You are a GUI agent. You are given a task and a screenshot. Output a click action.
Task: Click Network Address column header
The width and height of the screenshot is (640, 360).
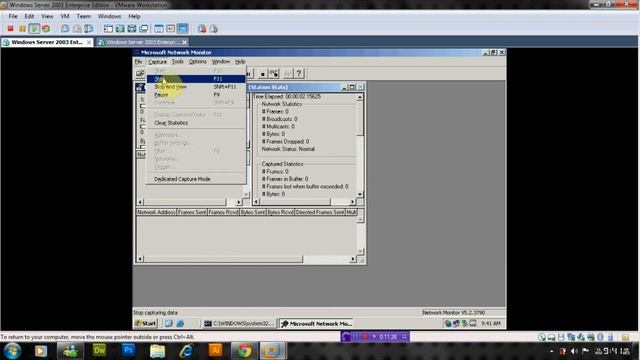click(x=156, y=212)
